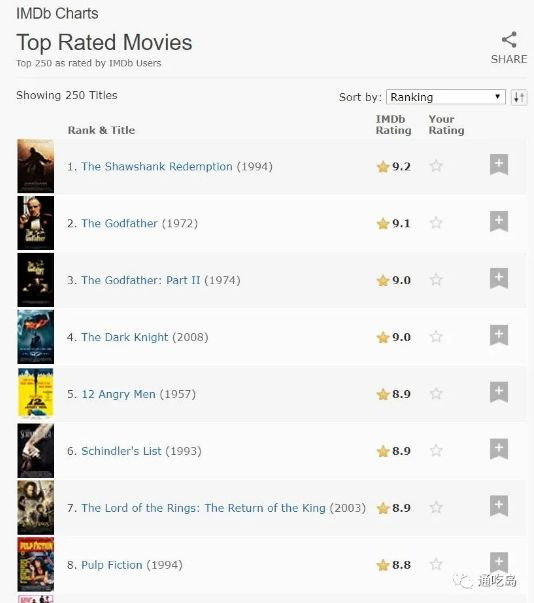Open the Sort by Ranking dropdown
The width and height of the screenshot is (534, 603).
click(x=446, y=97)
